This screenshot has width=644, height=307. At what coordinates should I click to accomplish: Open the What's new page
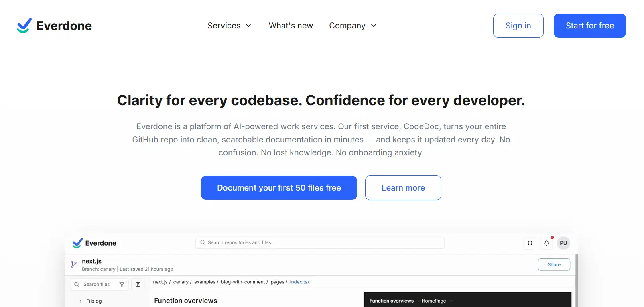291,26
